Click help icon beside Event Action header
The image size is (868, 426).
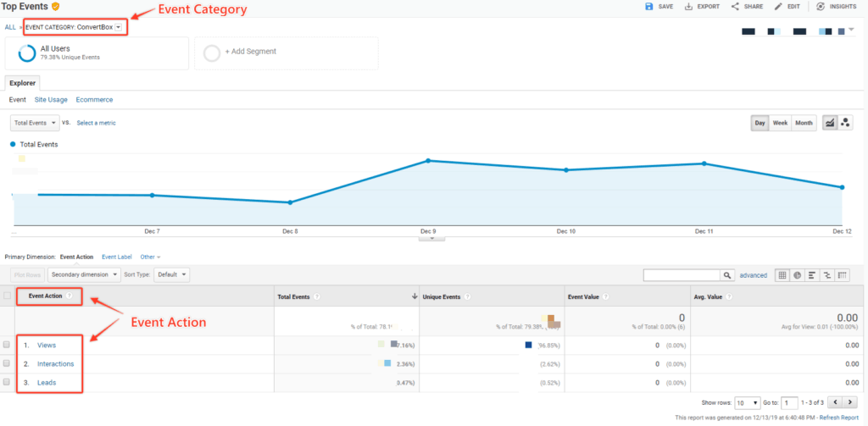pos(70,296)
